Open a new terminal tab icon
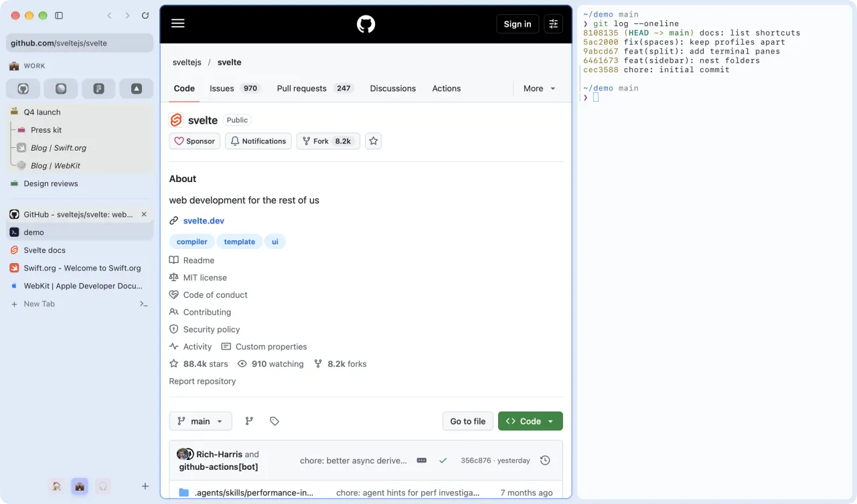 coord(143,304)
